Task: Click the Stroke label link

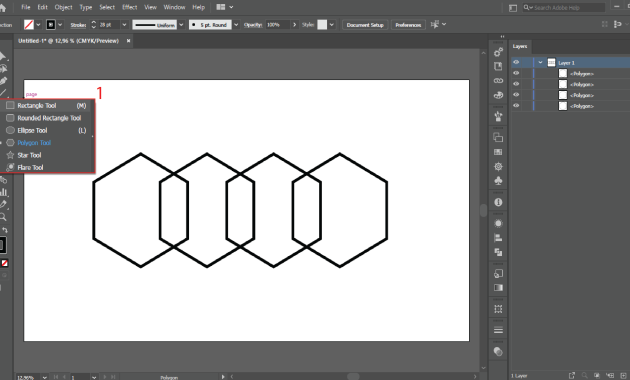Action: point(78,25)
